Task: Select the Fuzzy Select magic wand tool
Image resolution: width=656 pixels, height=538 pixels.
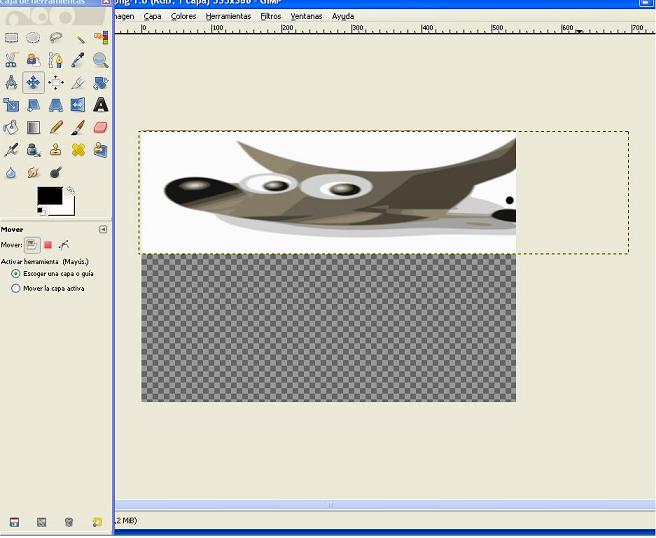Action: (78, 38)
